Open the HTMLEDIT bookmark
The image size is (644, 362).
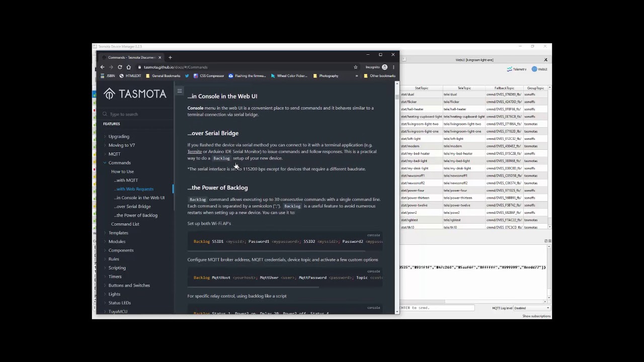point(130,76)
